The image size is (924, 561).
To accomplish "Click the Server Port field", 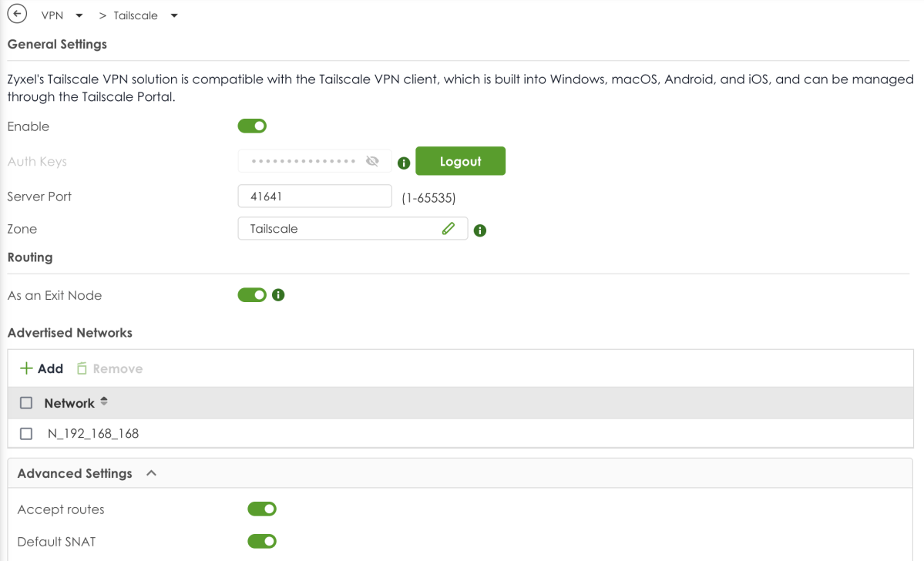I will point(314,197).
